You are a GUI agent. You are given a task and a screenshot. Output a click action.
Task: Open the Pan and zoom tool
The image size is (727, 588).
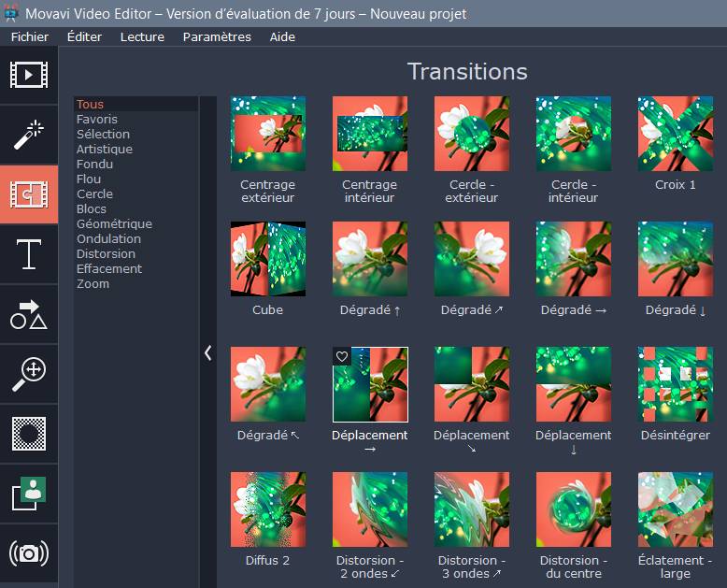tap(29, 374)
